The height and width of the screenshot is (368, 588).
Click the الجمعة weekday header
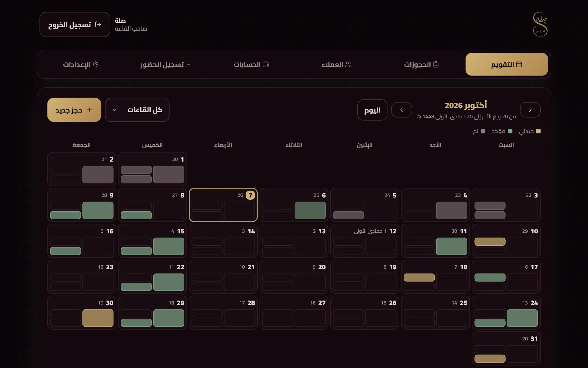[x=82, y=145]
